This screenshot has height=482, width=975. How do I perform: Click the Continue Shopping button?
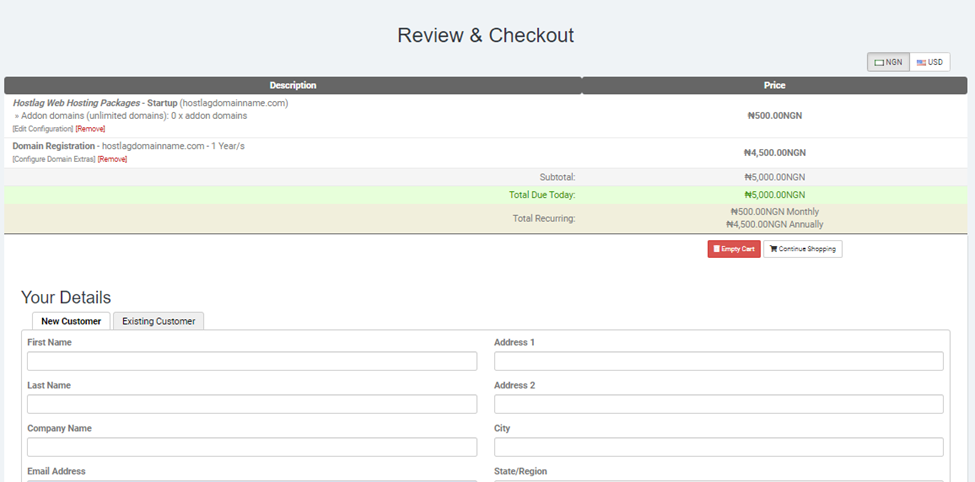pos(802,249)
